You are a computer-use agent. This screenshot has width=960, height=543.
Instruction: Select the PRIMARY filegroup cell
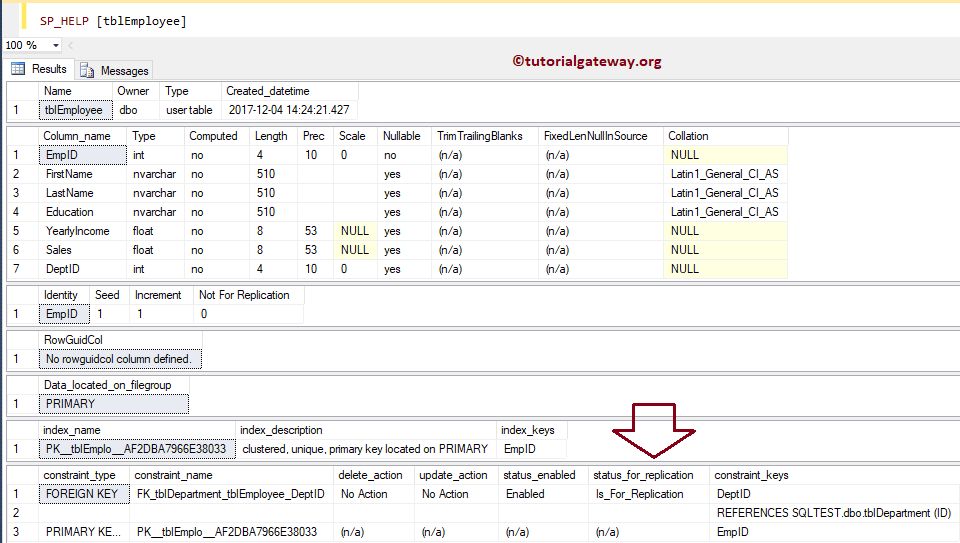114,404
